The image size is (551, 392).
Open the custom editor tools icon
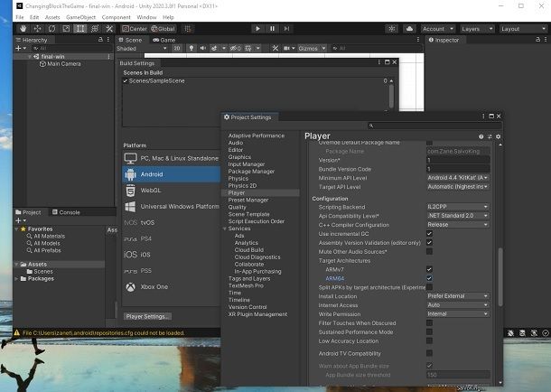click(x=109, y=29)
